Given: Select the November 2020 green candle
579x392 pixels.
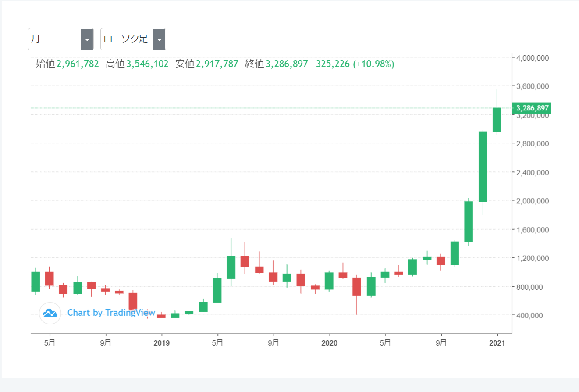Looking at the screenshot, I should 469,221.
